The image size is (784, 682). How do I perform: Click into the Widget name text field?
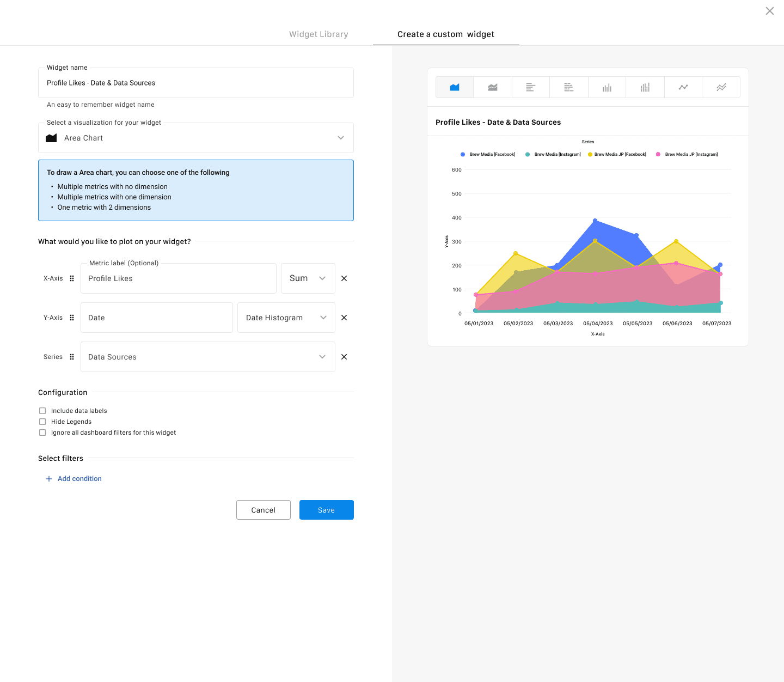tap(196, 83)
